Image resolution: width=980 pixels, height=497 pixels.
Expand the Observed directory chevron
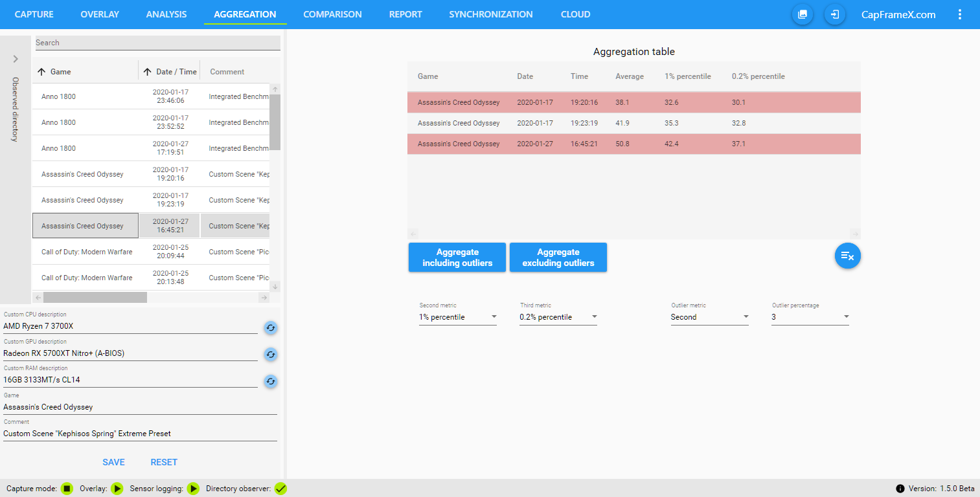click(16, 59)
